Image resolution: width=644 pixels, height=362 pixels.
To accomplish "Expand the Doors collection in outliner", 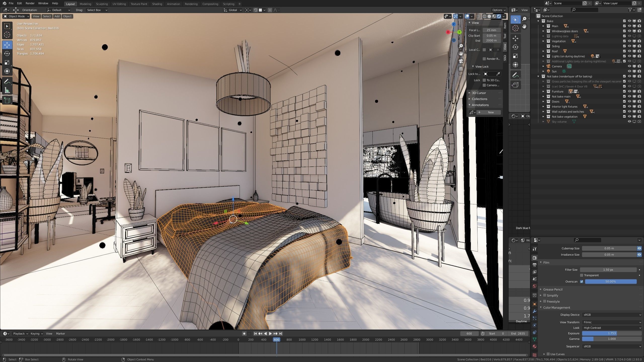I will tap(543, 102).
